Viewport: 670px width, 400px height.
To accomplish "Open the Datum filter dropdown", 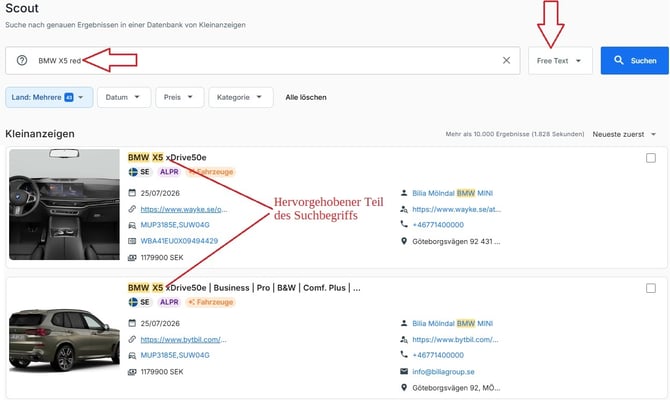I will (124, 97).
